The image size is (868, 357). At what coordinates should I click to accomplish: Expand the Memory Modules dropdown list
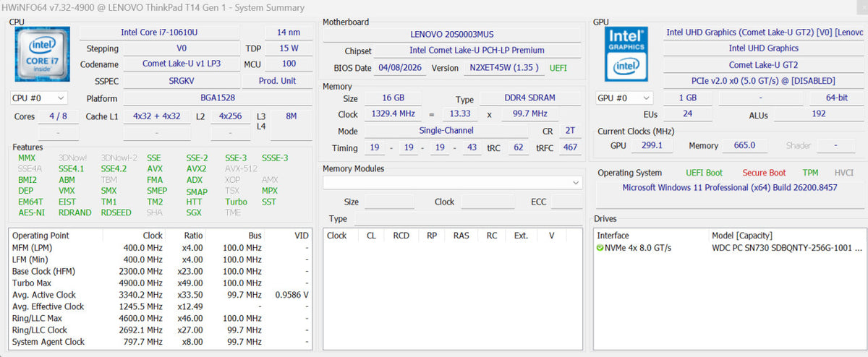(452, 183)
